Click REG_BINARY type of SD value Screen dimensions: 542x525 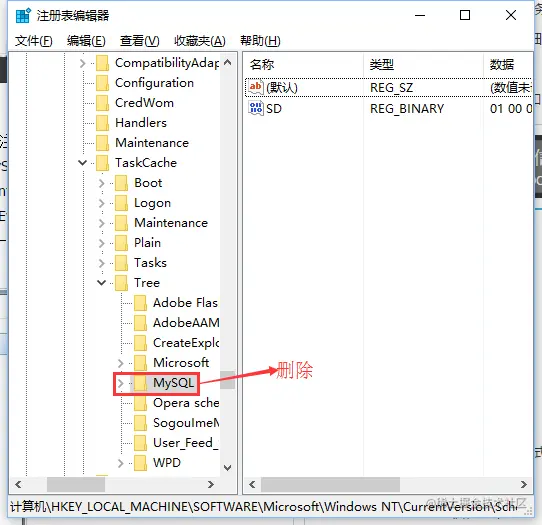pos(407,109)
